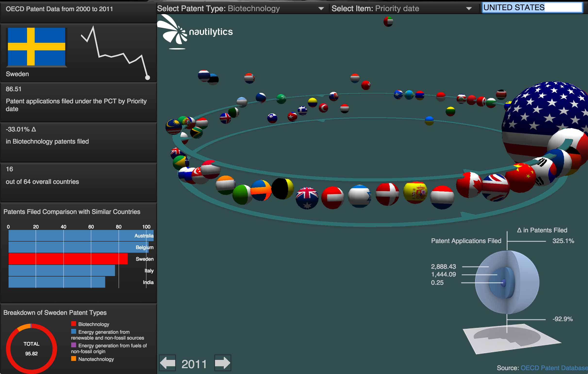
Task: Select the Netherlands flag sphere
Action: pos(442,197)
